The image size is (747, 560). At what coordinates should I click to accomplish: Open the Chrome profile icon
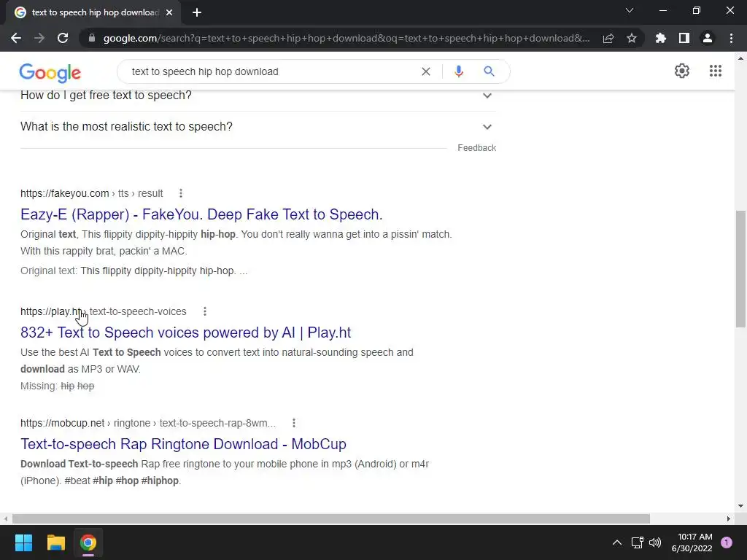point(708,38)
